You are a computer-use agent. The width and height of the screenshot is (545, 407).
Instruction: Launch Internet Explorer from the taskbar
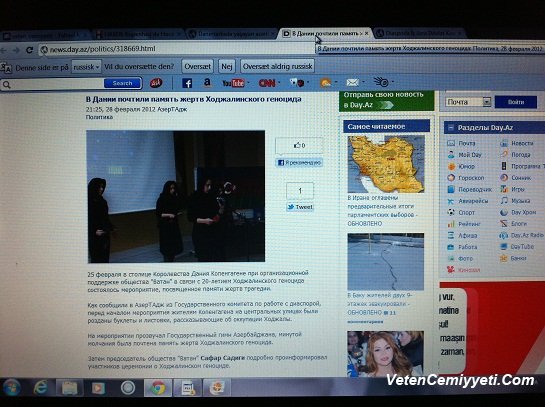[41, 387]
